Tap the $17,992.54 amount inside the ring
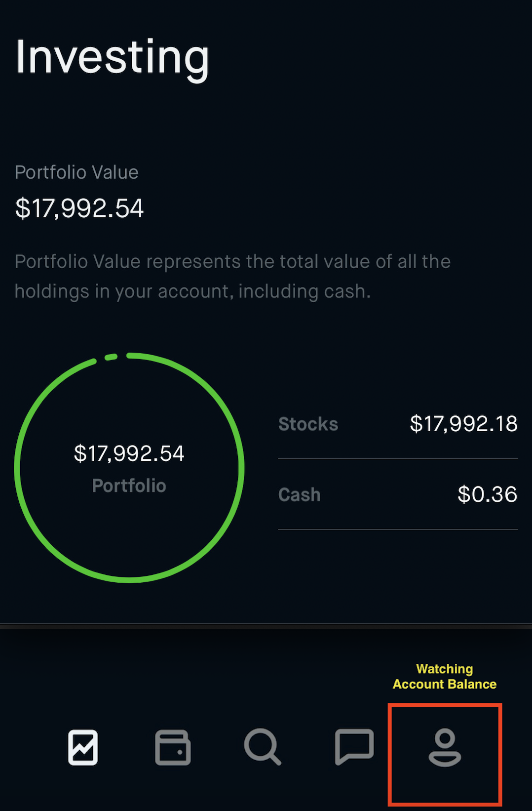 pos(129,453)
